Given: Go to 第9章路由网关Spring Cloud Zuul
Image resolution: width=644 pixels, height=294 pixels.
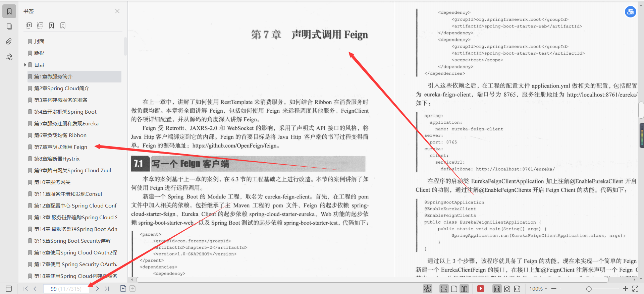Looking at the screenshot, I should pos(72,170).
